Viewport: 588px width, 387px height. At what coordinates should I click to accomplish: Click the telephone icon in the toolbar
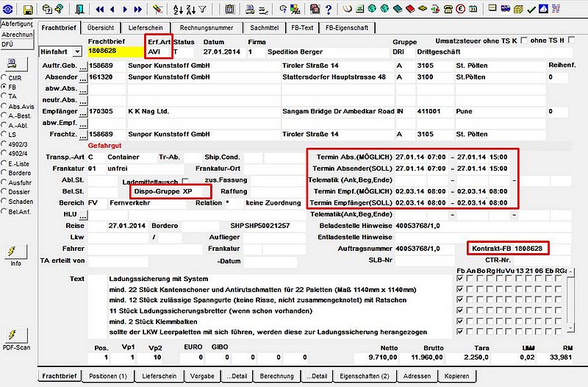point(448,9)
